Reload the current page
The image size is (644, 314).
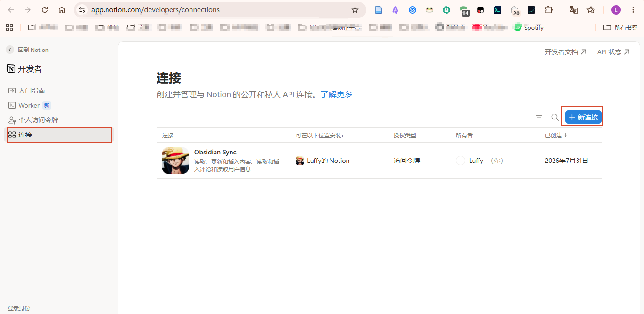click(45, 10)
